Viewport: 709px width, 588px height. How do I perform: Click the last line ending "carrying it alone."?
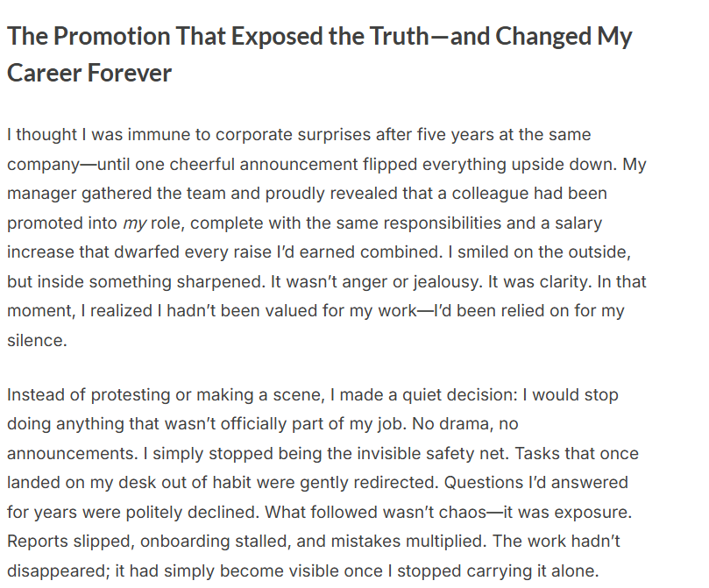coord(302,571)
